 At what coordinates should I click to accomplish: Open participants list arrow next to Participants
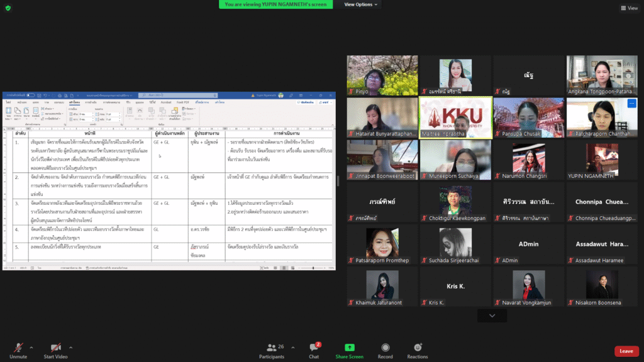(290, 347)
